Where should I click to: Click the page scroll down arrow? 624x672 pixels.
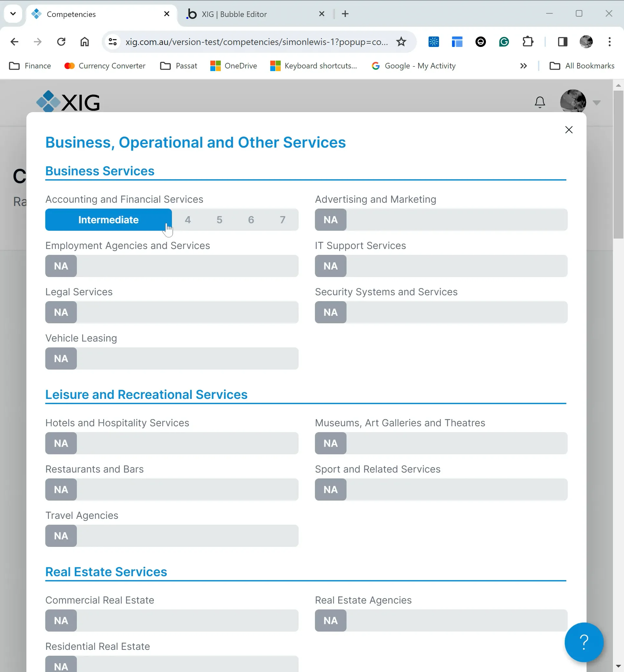click(618, 666)
